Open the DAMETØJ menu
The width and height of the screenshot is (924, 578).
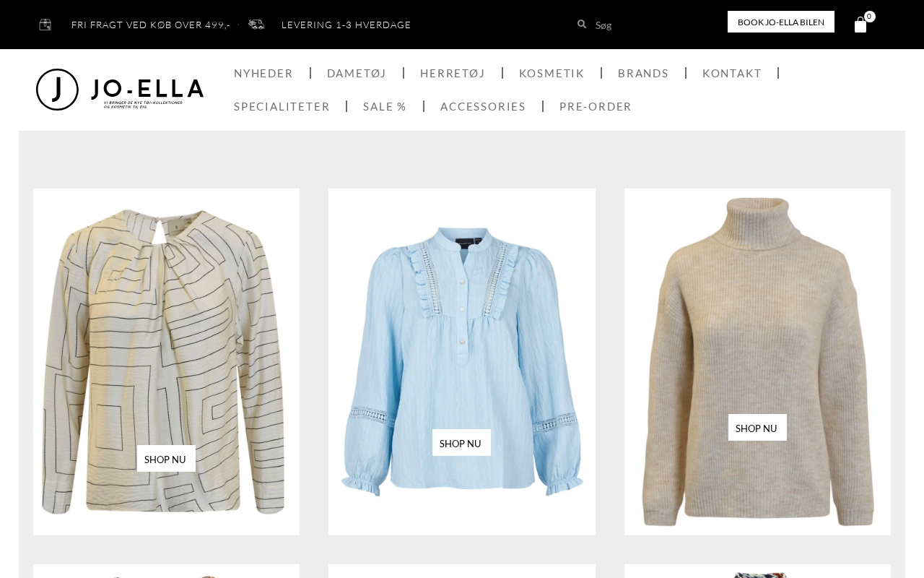pos(357,73)
